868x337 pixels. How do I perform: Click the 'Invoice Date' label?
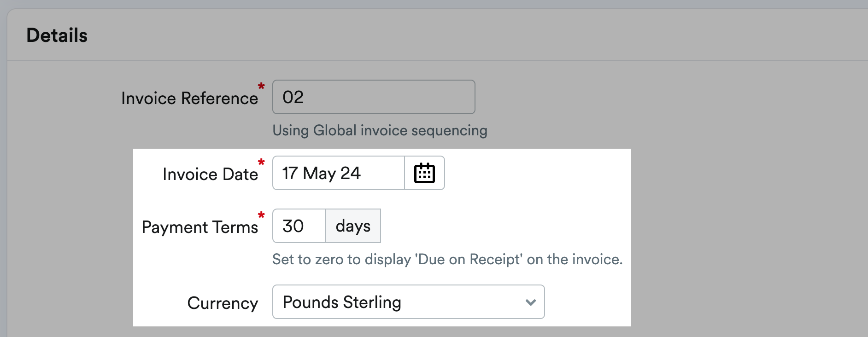point(210,174)
